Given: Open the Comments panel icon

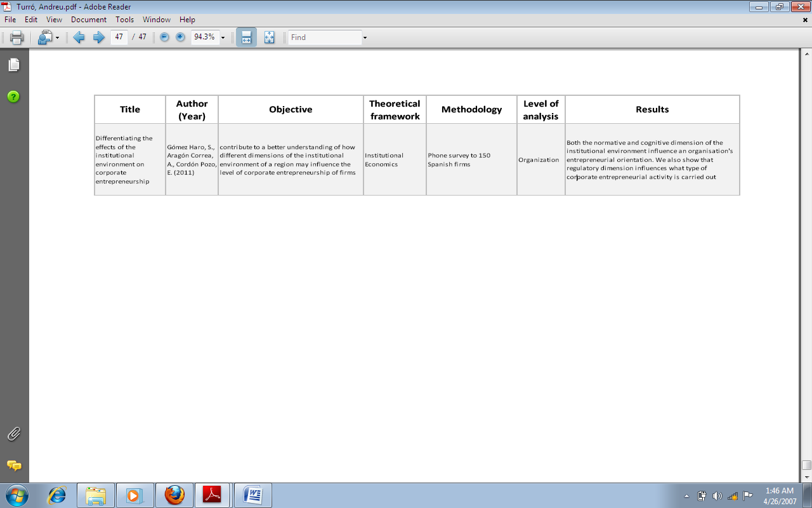Looking at the screenshot, I should pyautogui.click(x=13, y=465).
